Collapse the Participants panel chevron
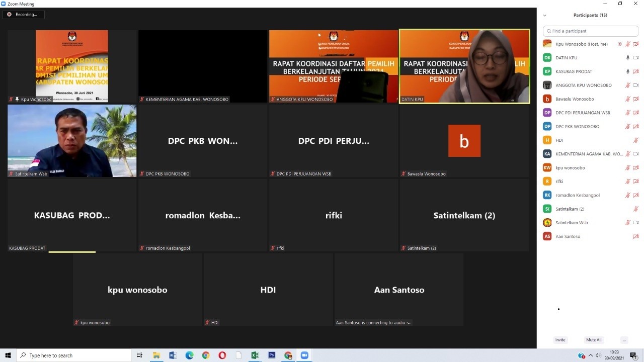The image size is (644, 362). coord(544,16)
